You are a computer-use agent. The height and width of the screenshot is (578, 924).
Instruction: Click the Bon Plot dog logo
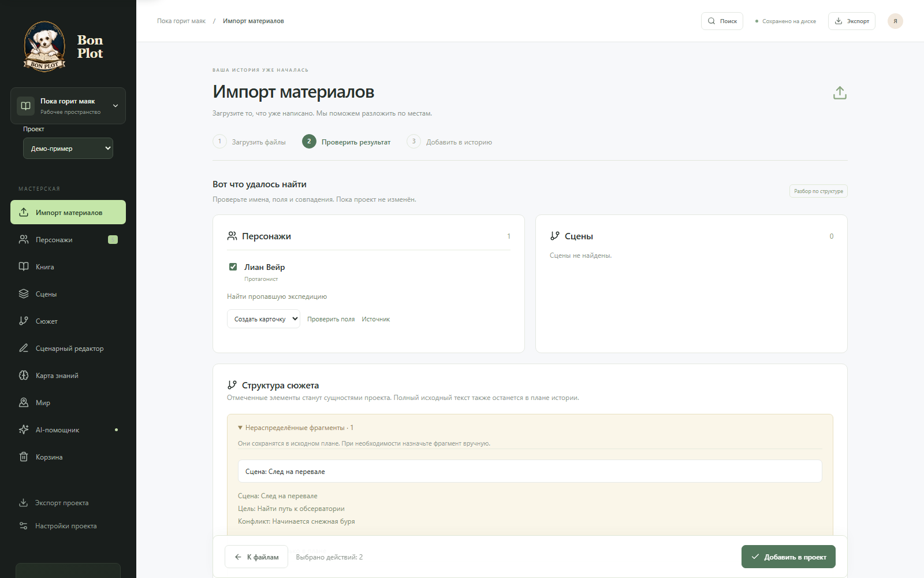44,46
